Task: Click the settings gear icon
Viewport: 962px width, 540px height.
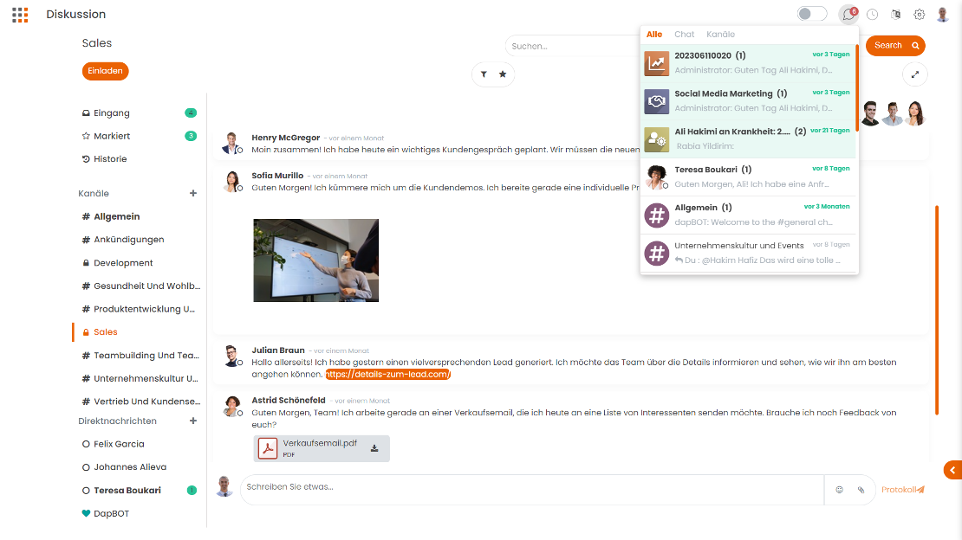Action: [919, 14]
